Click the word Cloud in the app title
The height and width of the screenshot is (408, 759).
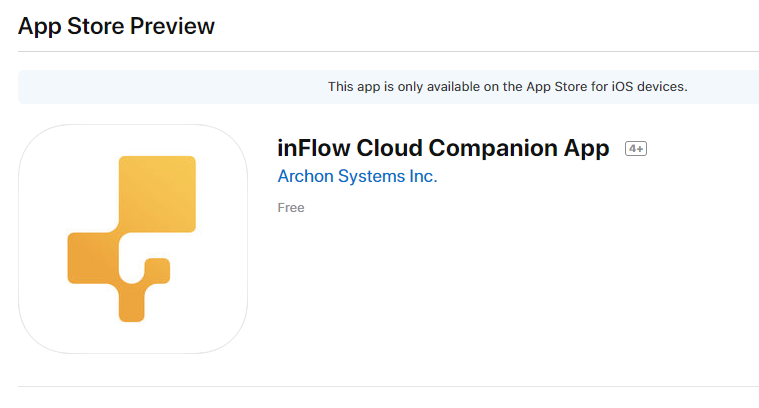[x=389, y=148]
